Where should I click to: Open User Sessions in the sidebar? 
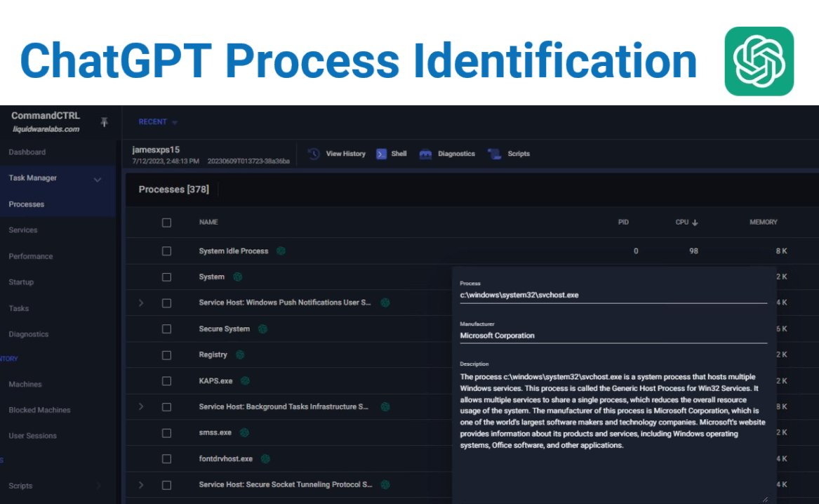tap(32, 436)
